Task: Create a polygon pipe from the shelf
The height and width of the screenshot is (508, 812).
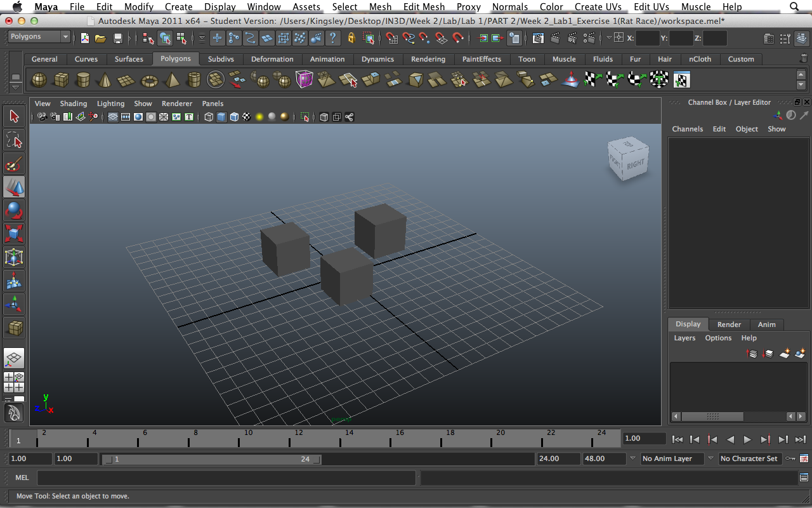Action: 193,80
